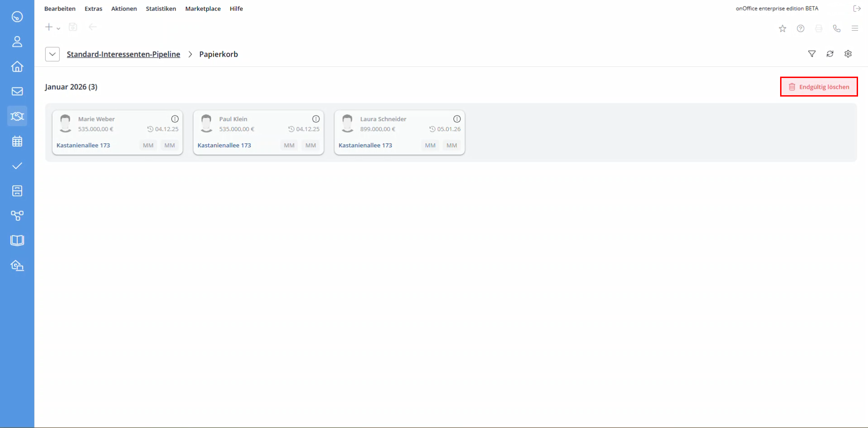Open the Properties house icon in sidebar

click(x=17, y=67)
